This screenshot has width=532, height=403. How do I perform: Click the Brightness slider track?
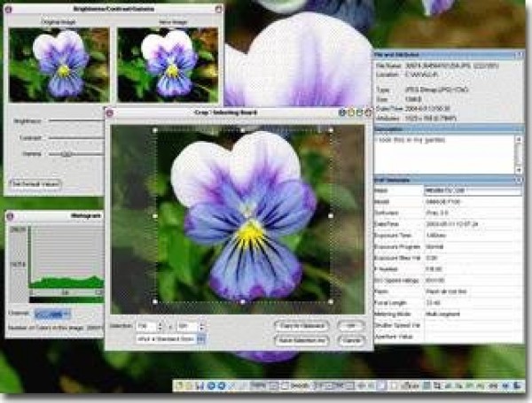tap(76, 120)
